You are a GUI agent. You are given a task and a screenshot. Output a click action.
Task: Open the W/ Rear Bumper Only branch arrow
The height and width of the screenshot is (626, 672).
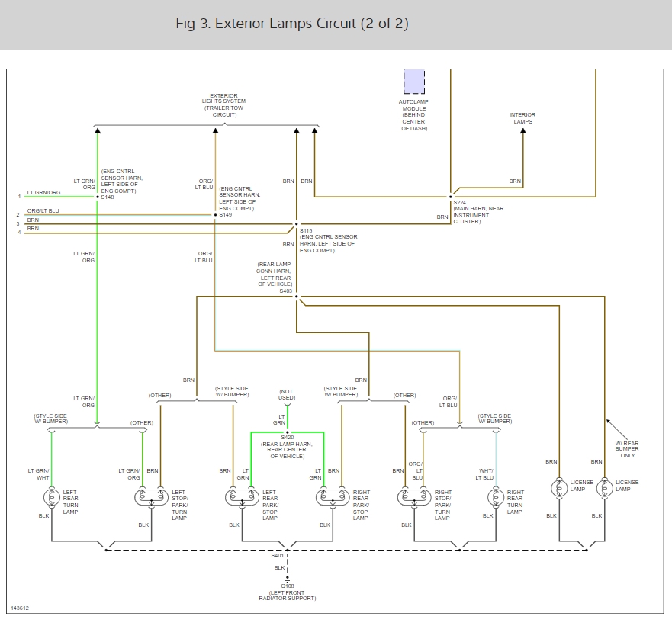pos(608,422)
